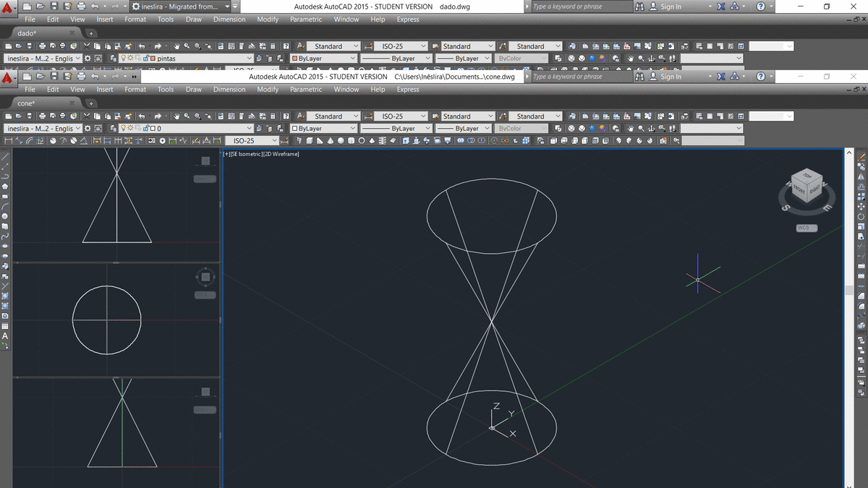
Task: Open Dimension menu in the dado window
Action: [x=229, y=20]
